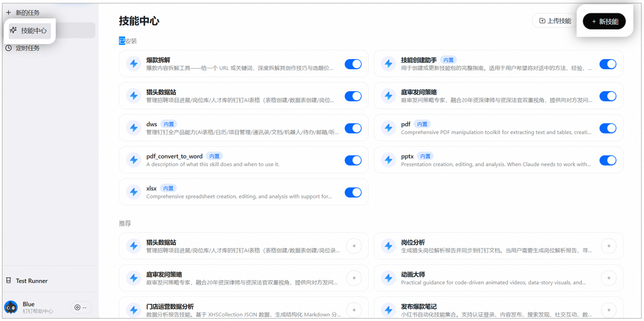This screenshot has height=321, width=644.
Task: Turn off the pdf skill switch
Action: pos(608,128)
